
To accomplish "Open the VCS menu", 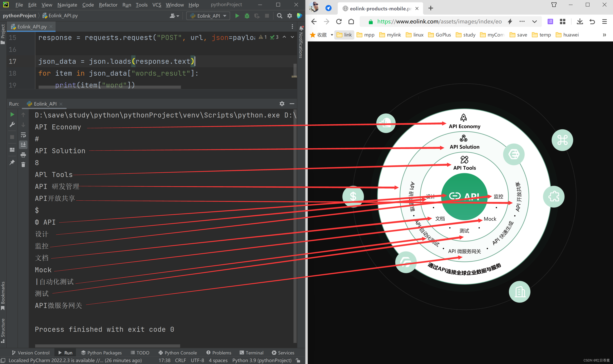I will [x=157, y=5].
